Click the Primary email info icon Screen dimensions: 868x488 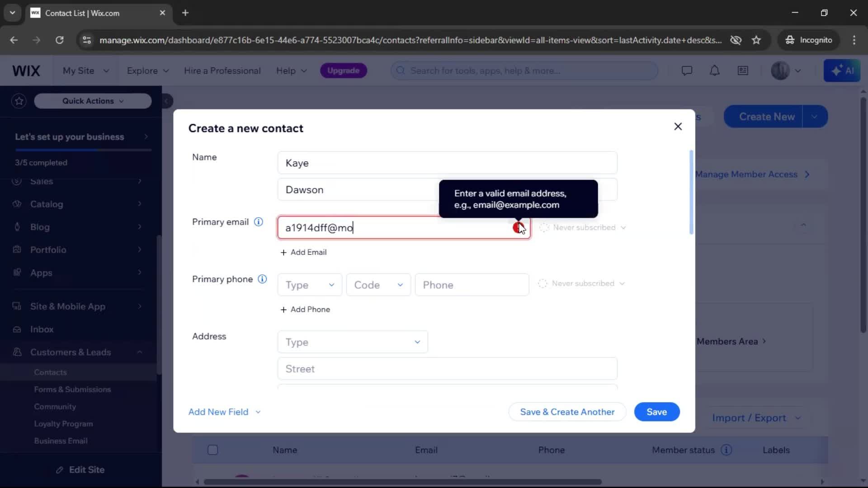pos(259,222)
